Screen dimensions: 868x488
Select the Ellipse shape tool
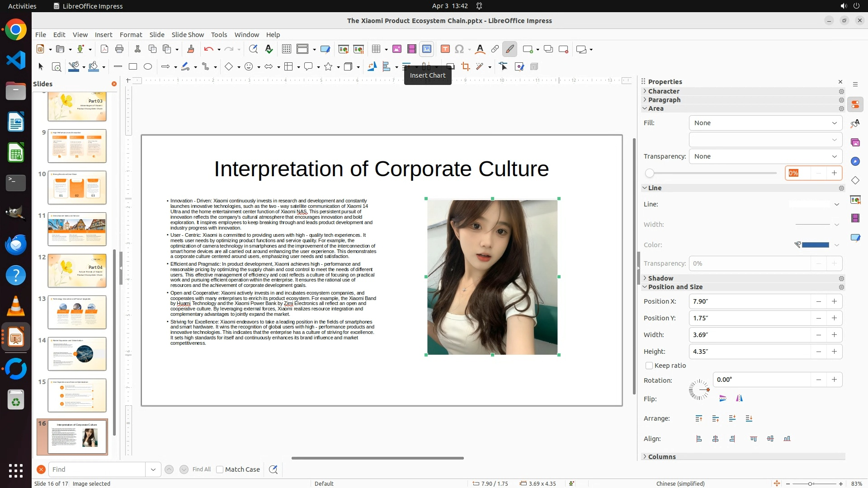(x=147, y=67)
